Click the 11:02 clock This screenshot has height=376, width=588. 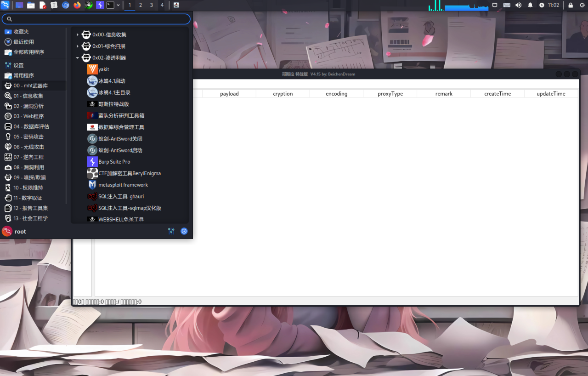click(554, 5)
